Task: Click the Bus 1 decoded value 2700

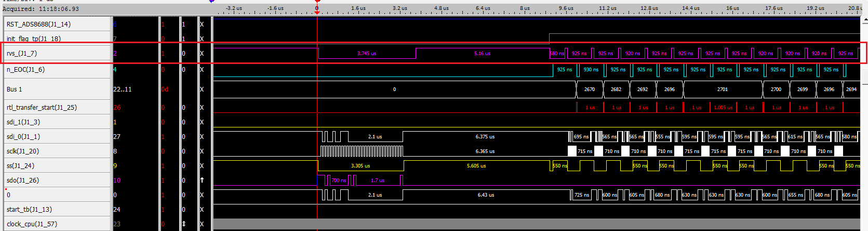Action: click(776, 89)
